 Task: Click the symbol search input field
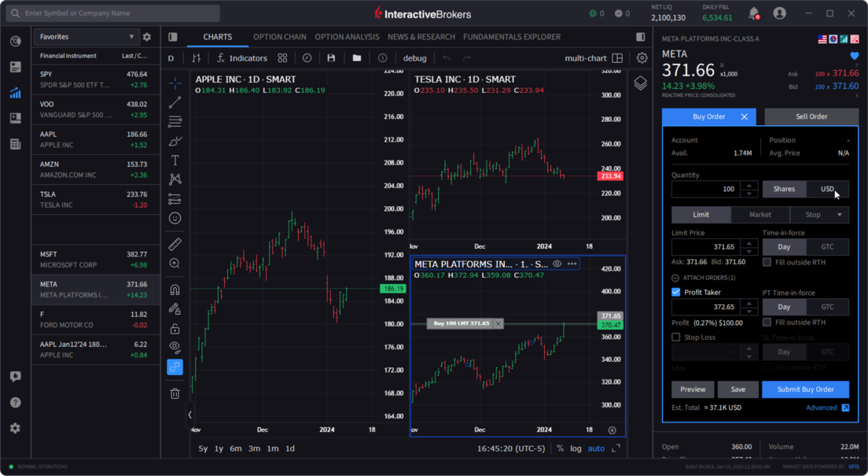(110, 13)
